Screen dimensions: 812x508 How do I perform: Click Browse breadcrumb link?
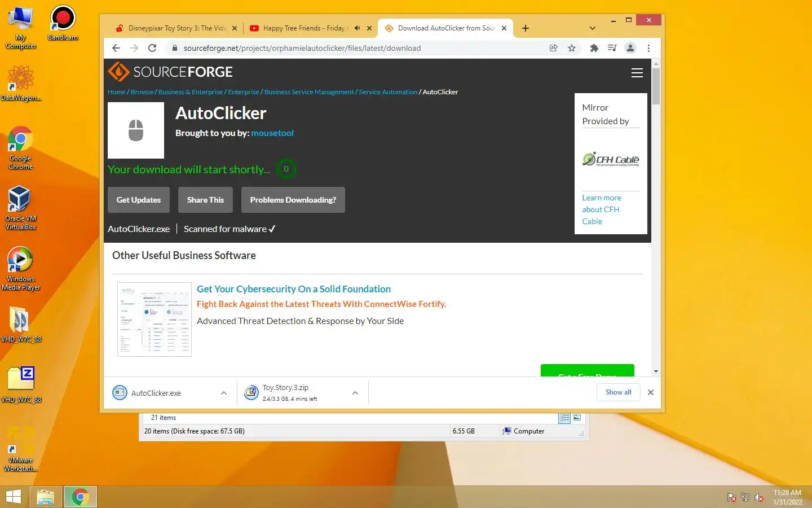click(x=142, y=92)
